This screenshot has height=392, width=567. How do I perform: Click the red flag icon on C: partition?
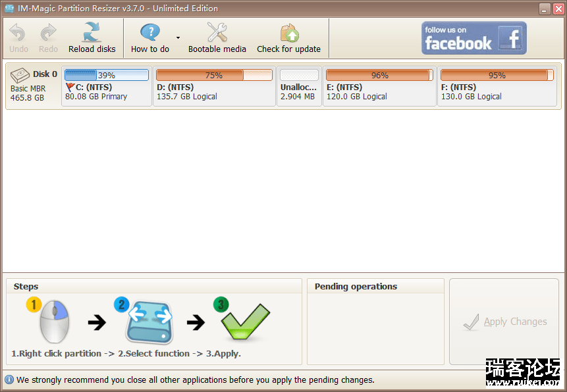coord(70,87)
